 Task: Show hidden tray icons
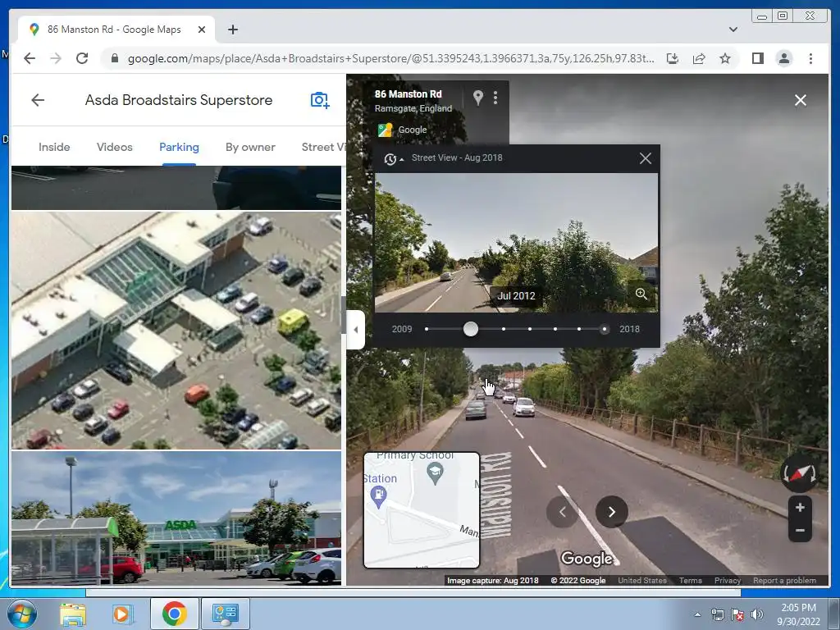(x=697, y=614)
